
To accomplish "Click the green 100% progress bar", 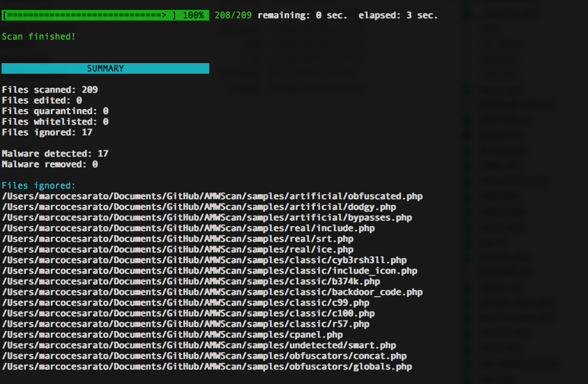I will click(105, 15).
